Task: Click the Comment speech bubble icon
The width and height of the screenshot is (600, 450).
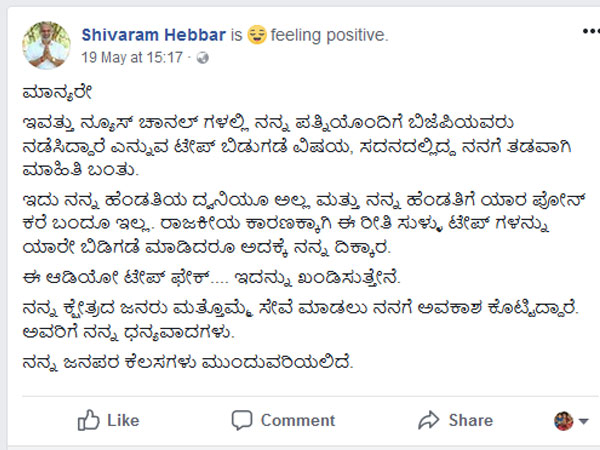Action: click(242, 420)
